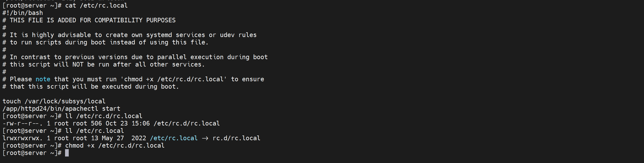Click the cyan highlighted word 'note'

43,79
